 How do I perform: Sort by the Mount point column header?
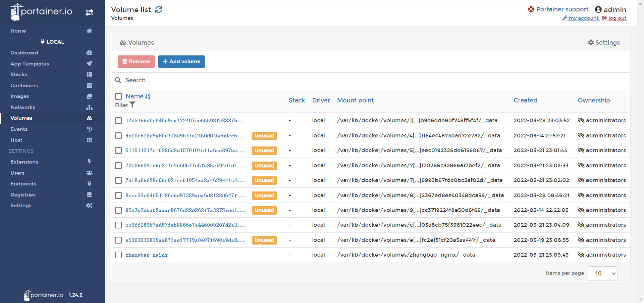click(356, 100)
